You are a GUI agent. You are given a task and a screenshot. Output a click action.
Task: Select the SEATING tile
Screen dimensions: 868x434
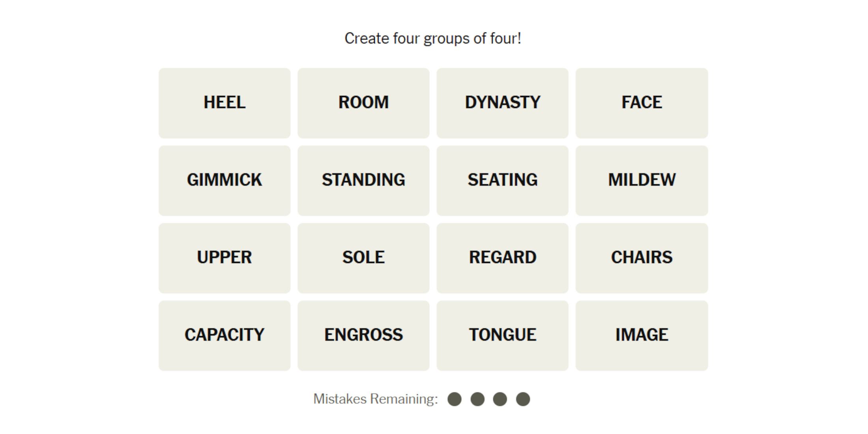(x=502, y=180)
